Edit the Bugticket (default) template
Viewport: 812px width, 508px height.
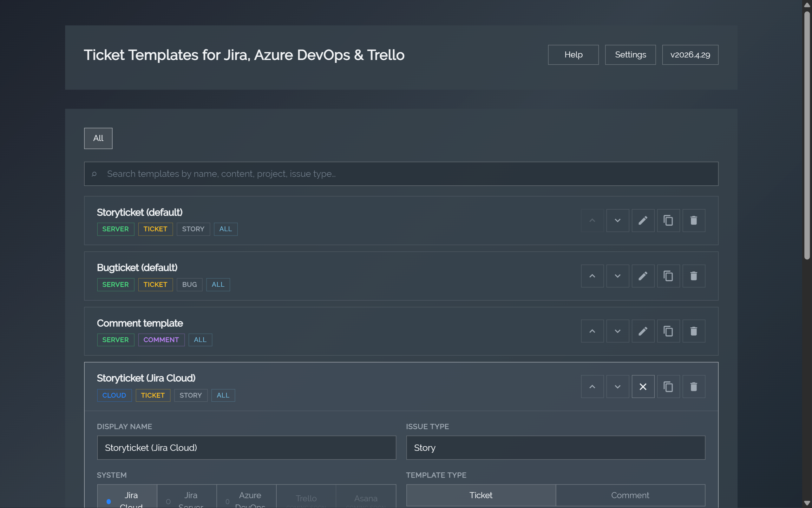coord(643,276)
